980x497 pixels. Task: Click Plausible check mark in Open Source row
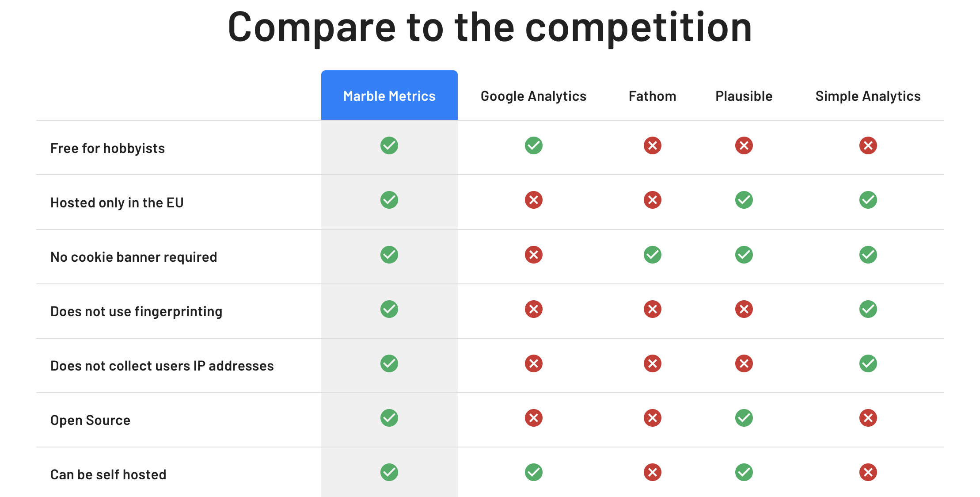pos(744,418)
